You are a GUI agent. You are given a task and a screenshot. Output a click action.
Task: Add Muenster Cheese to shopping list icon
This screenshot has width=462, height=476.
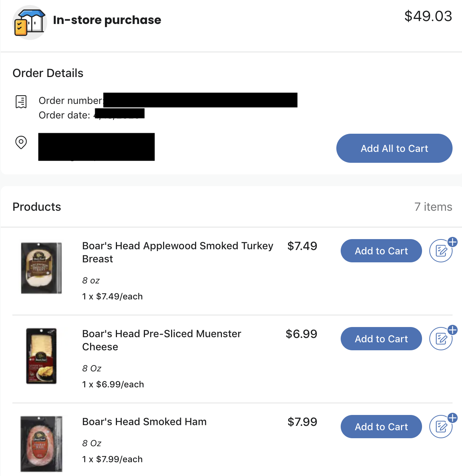[441, 338]
